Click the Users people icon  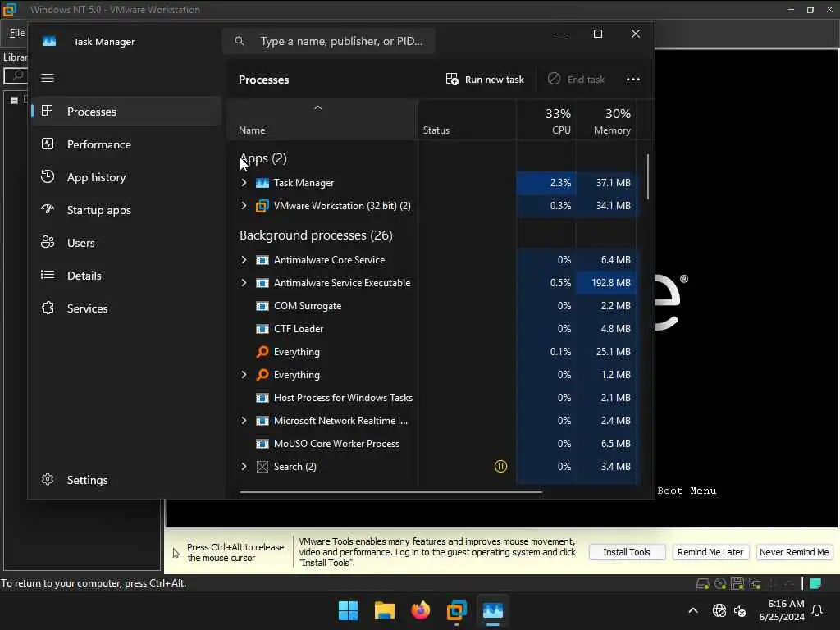click(x=48, y=242)
